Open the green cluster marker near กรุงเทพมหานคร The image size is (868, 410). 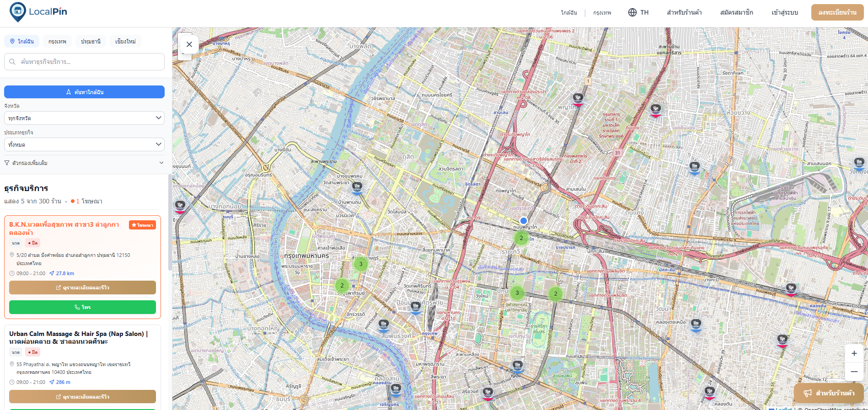tap(360, 264)
